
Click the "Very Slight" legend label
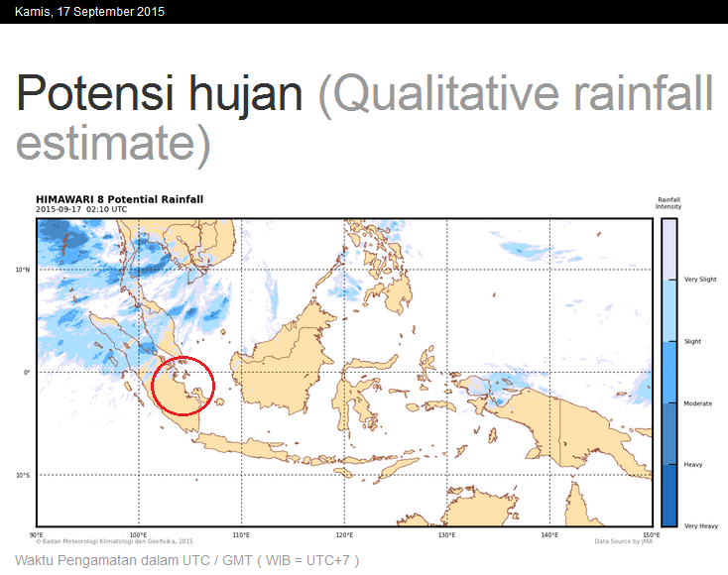coord(700,280)
